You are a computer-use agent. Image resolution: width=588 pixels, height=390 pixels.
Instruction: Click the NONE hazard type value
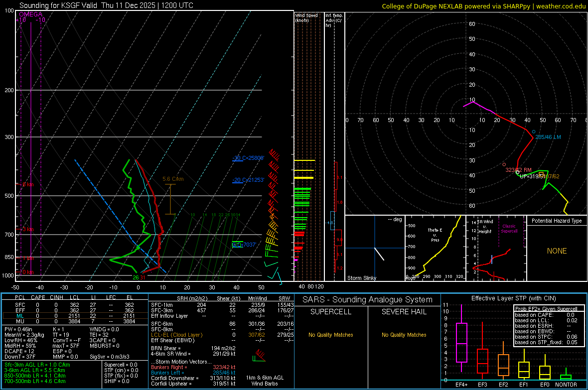557,251
